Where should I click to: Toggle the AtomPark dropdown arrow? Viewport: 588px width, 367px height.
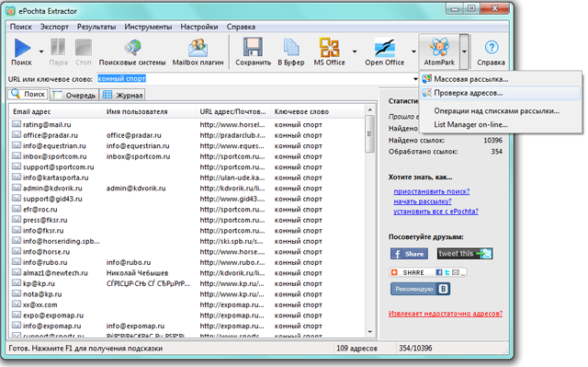pos(464,52)
